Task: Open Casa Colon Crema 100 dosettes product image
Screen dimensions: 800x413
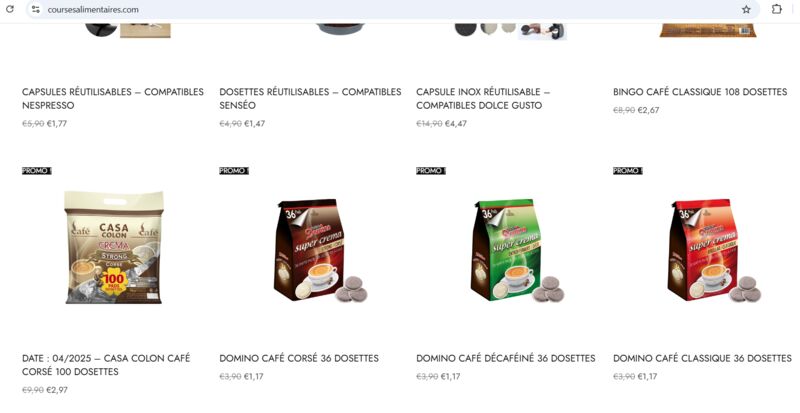Action: point(114,248)
